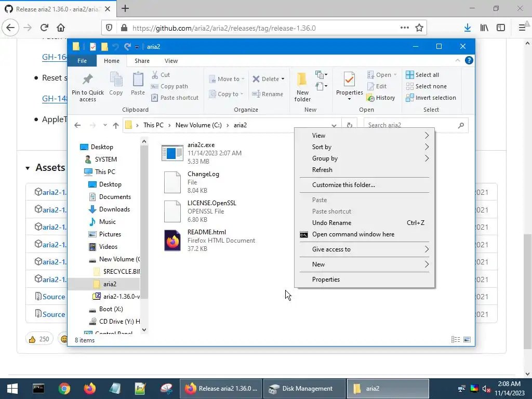
Task: Select README.html file
Action: [x=209, y=241]
